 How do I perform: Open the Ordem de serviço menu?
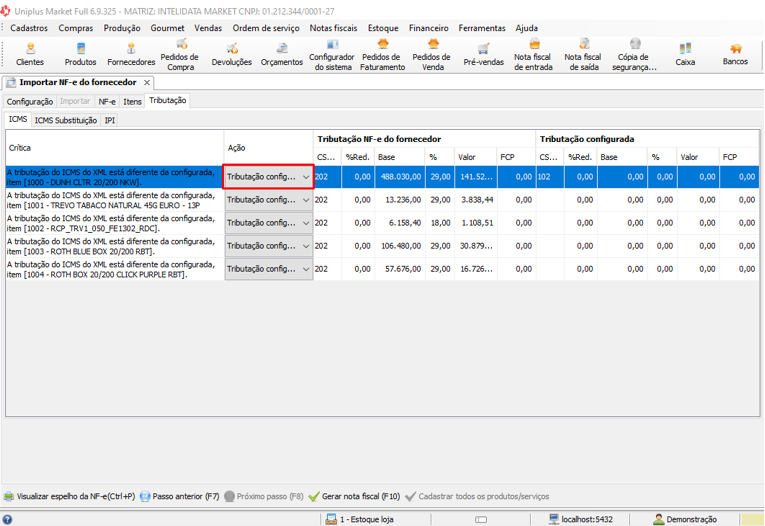tap(266, 28)
